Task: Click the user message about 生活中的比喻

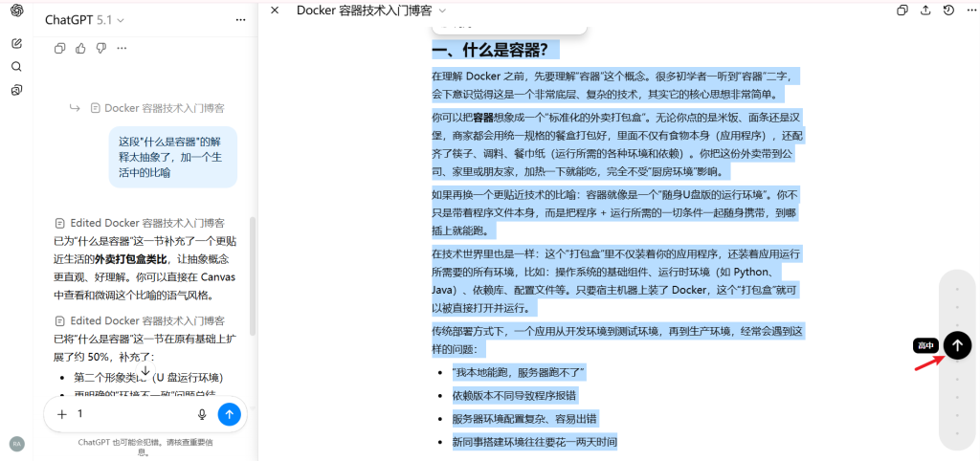Action: (173, 157)
